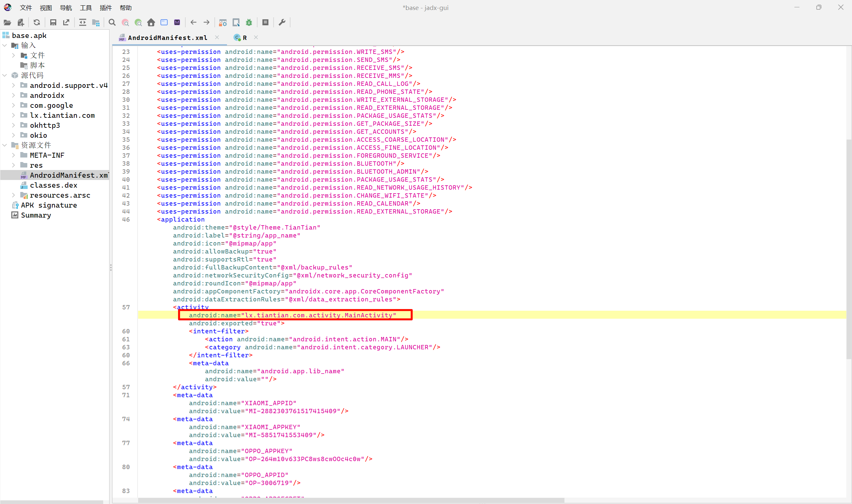Toggle the flatten packages icon

[x=96, y=23]
